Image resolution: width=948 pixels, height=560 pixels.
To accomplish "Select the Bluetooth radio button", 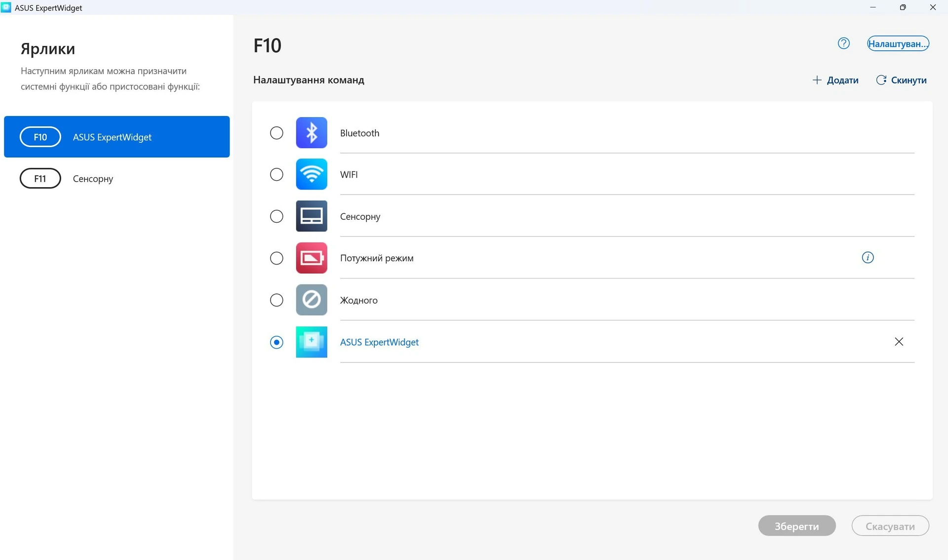I will point(276,133).
